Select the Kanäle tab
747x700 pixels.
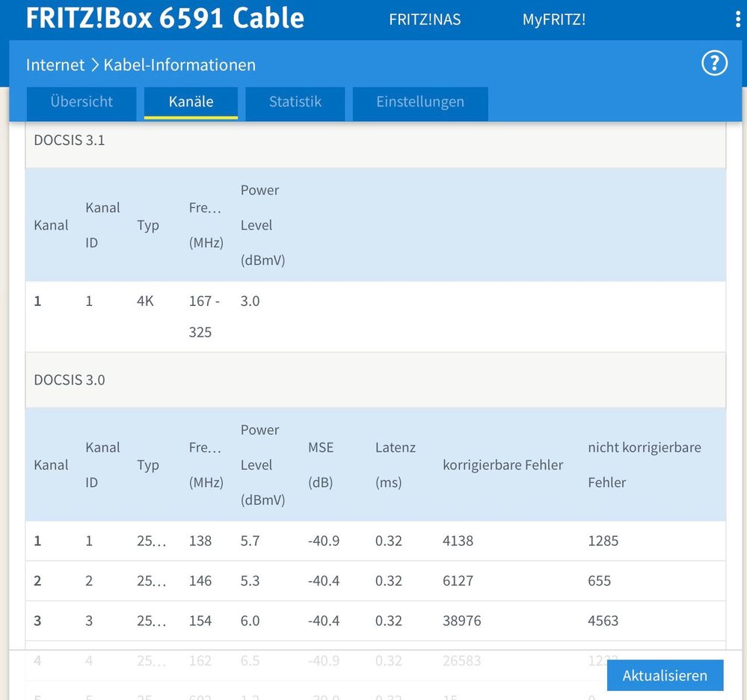[191, 102]
